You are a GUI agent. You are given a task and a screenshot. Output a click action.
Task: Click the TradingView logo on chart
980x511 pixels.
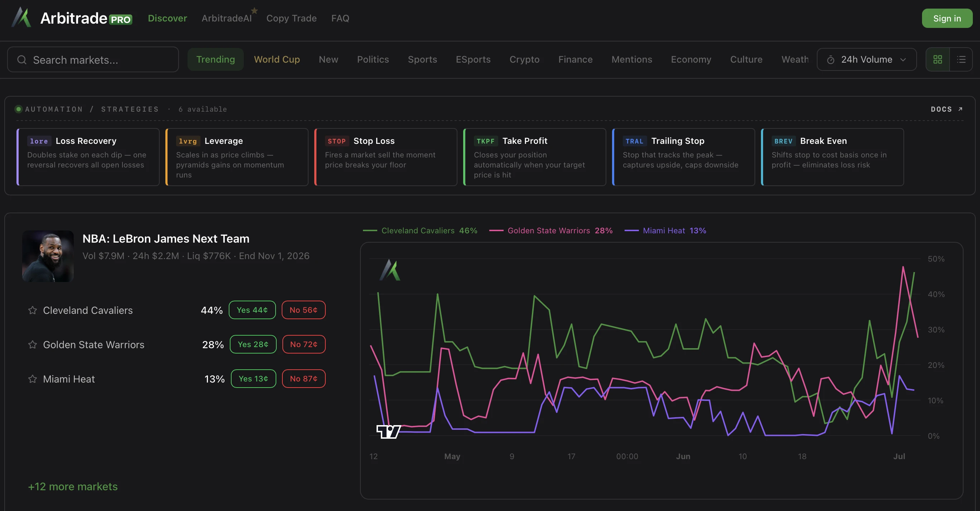click(x=388, y=432)
